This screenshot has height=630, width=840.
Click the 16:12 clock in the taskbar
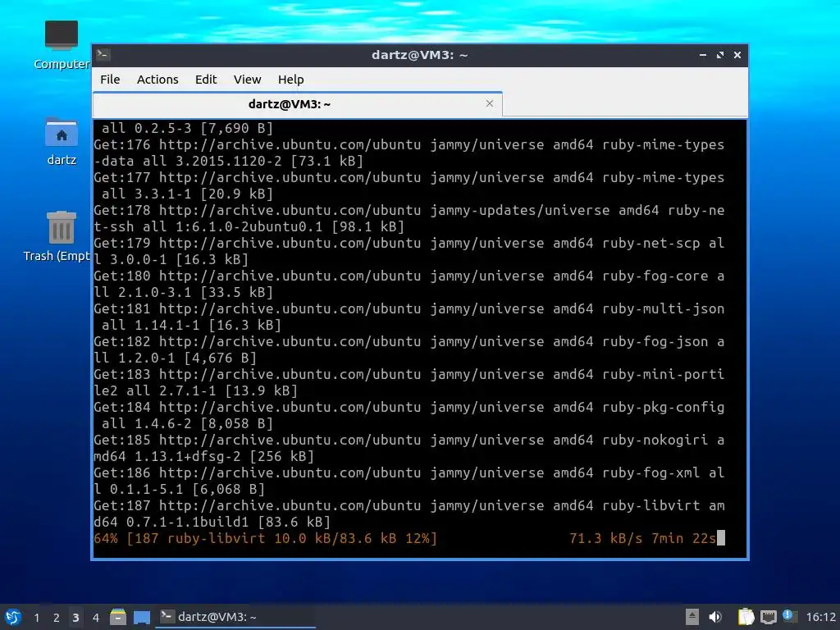pyautogui.click(x=820, y=617)
